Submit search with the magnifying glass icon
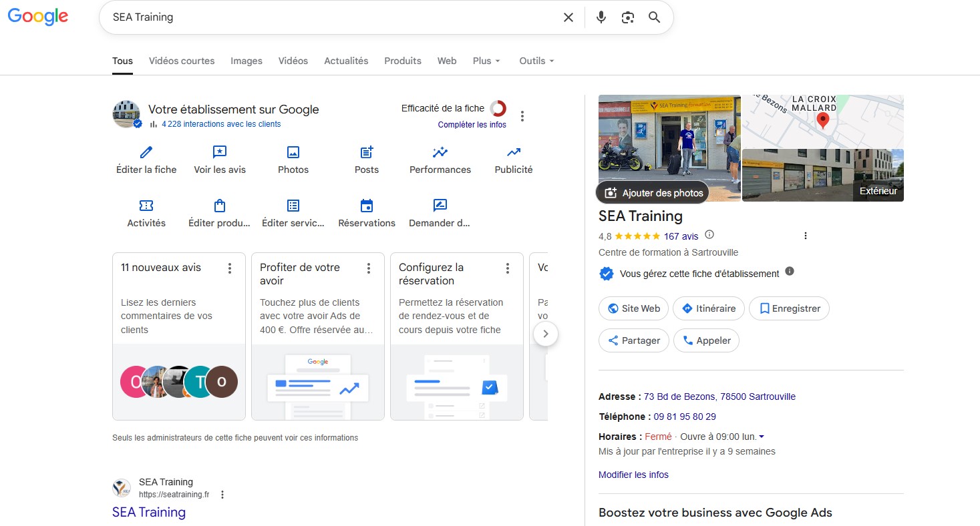Viewport: 980px width, 526px height. tap(655, 17)
